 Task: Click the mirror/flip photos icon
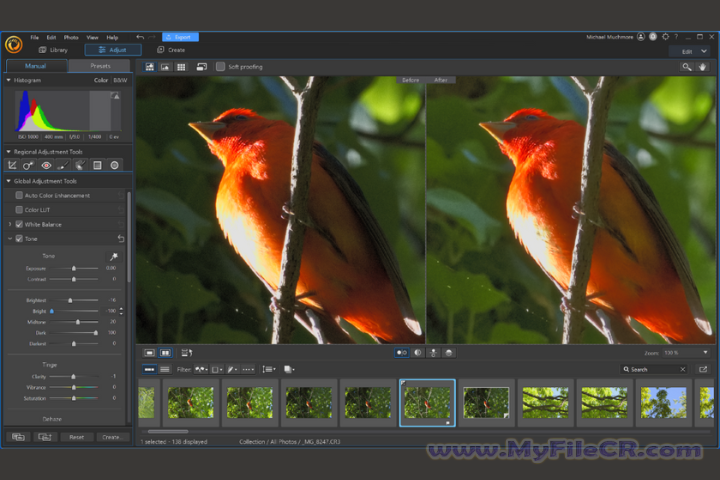click(186, 353)
